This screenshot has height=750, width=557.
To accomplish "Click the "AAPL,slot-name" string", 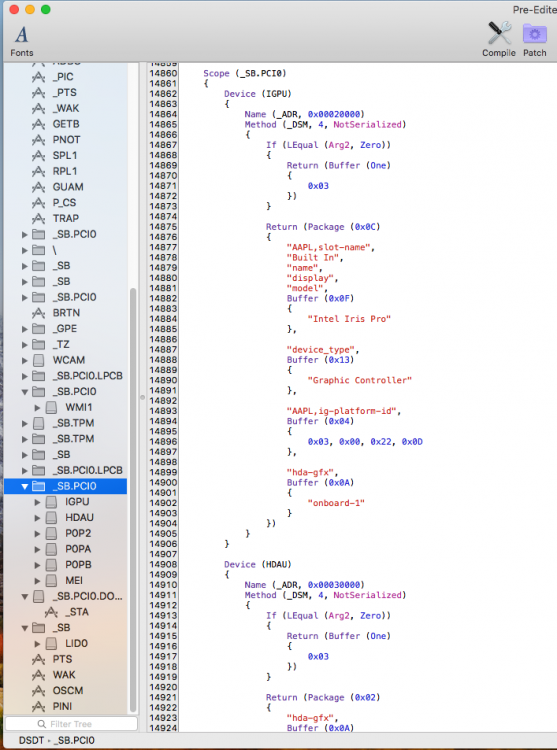I will pos(330,247).
